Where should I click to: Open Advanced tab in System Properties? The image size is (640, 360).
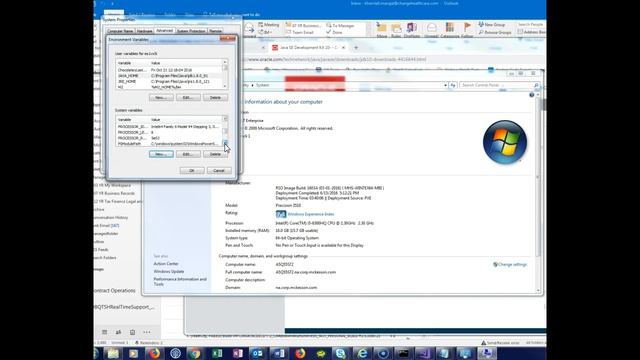click(164, 31)
